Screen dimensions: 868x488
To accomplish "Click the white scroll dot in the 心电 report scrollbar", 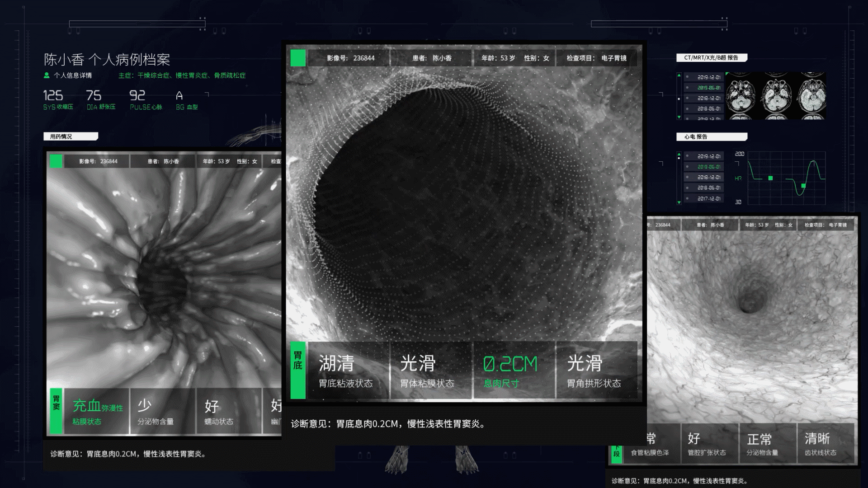I will (x=679, y=158).
